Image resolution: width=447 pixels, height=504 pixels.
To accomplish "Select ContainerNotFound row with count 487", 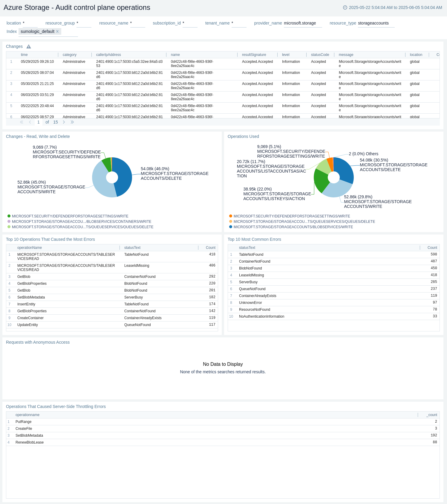I will [334, 261].
